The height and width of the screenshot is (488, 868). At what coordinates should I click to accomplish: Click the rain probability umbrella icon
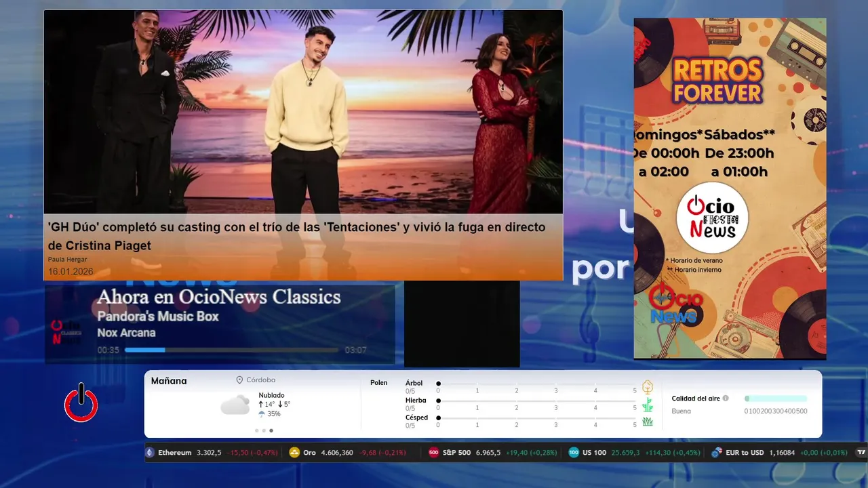tap(262, 413)
